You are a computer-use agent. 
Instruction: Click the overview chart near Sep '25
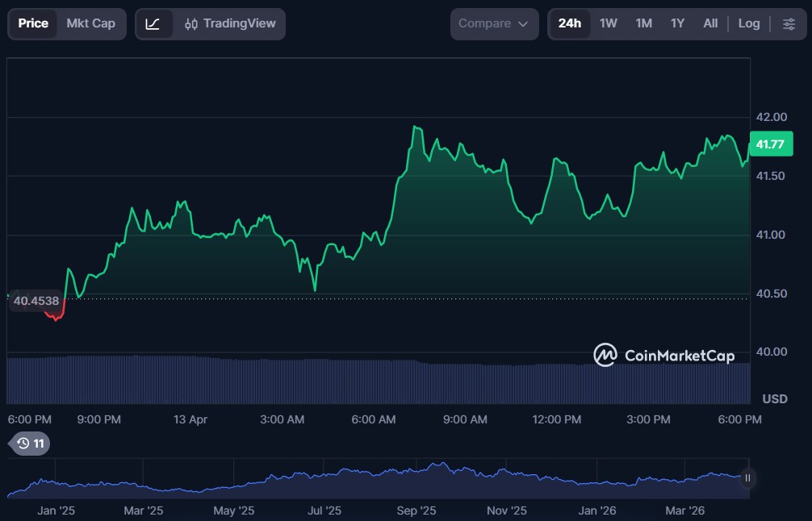[x=416, y=480]
